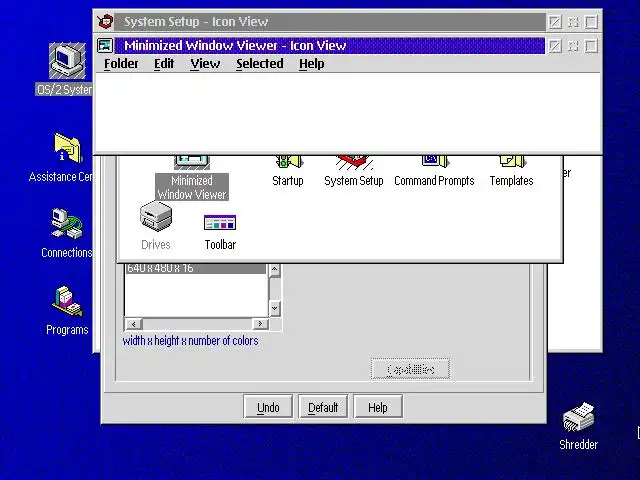
Task: Open the Help menu in Minimized Window Viewer
Action: [x=311, y=64]
